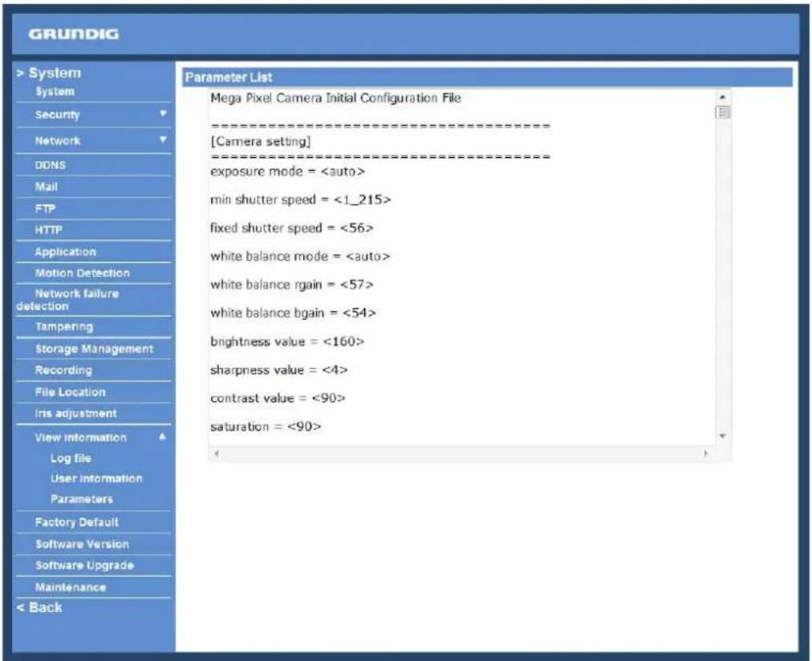Screen dimensions: 812x661
Task: Open the Log file page
Action: [x=71, y=459]
